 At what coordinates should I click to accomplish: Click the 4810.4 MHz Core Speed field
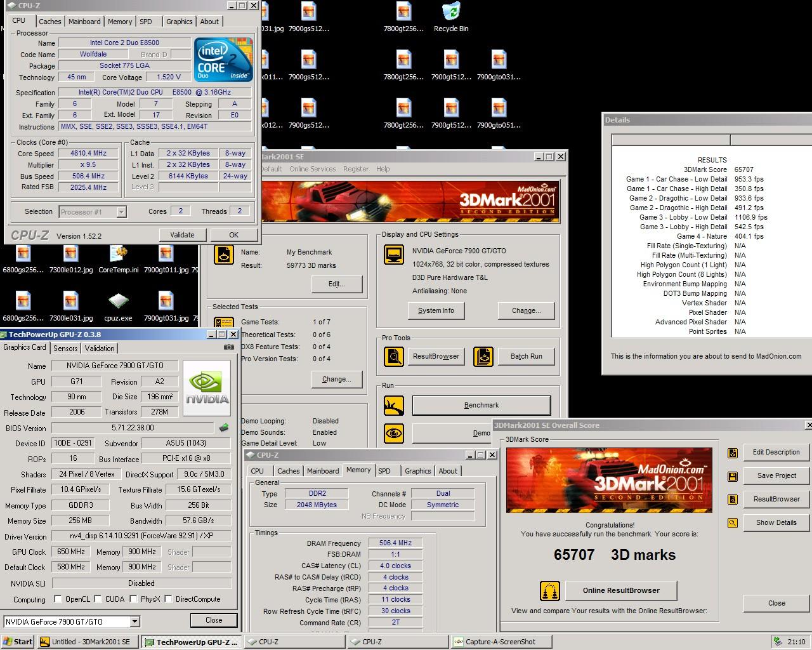(89, 153)
